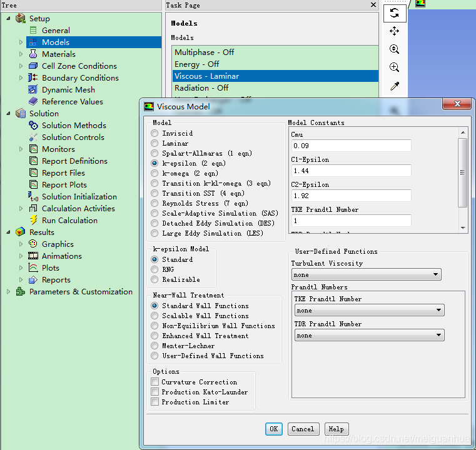The height and width of the screenshot is (450, 476).
Task: Open the TKE Prandtl Number dropdown
Action: point(369,310)
